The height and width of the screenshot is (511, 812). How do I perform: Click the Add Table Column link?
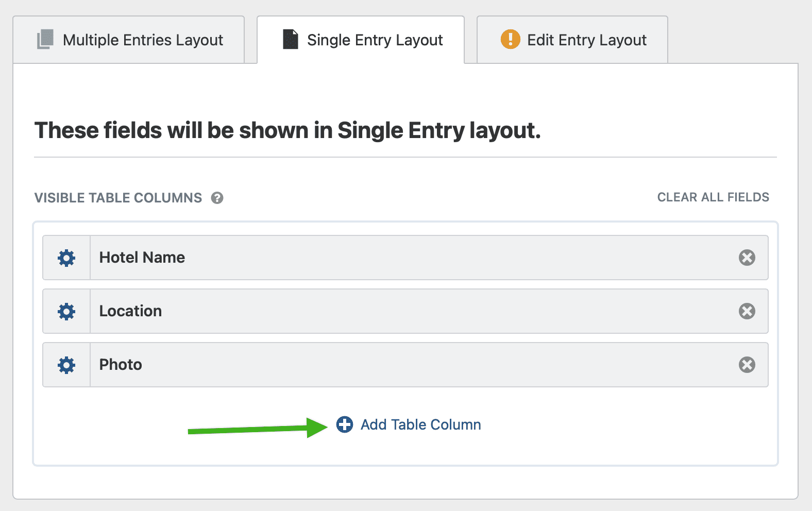click(x=420, y=425)
